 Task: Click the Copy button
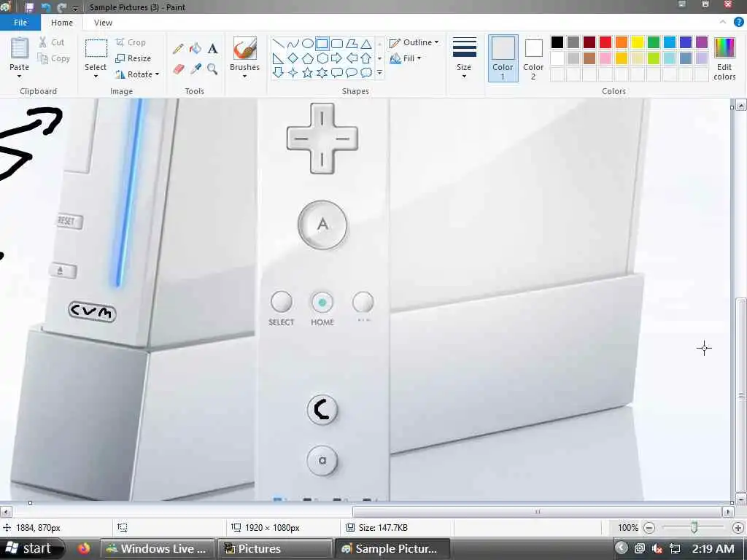click(x=54, y=58)
